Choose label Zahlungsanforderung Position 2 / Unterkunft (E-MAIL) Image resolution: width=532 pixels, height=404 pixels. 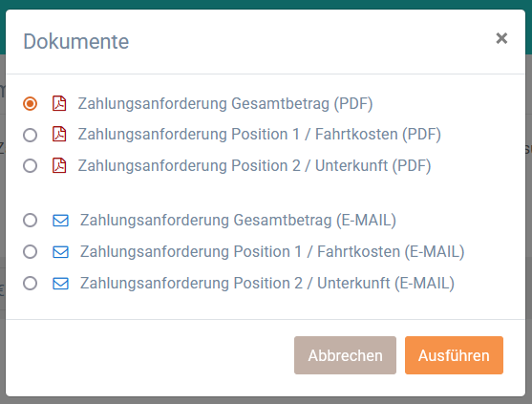pyautogui.click(x=267, y=284)
